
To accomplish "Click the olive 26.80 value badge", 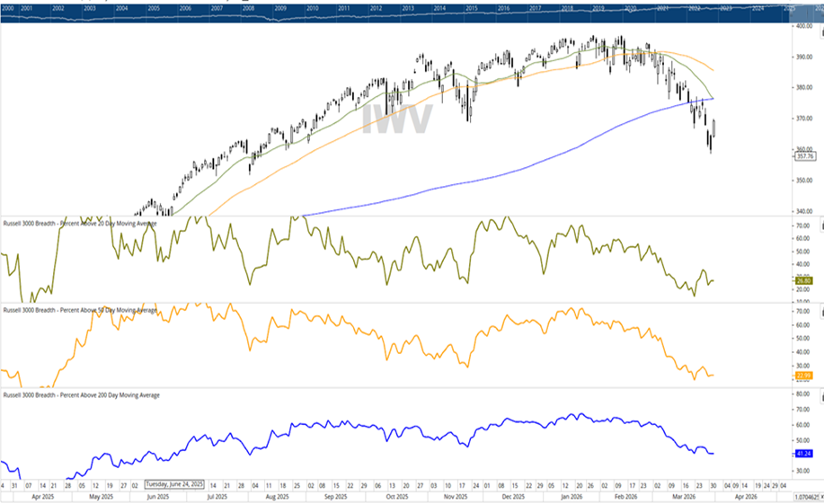I will pos(803,280).
